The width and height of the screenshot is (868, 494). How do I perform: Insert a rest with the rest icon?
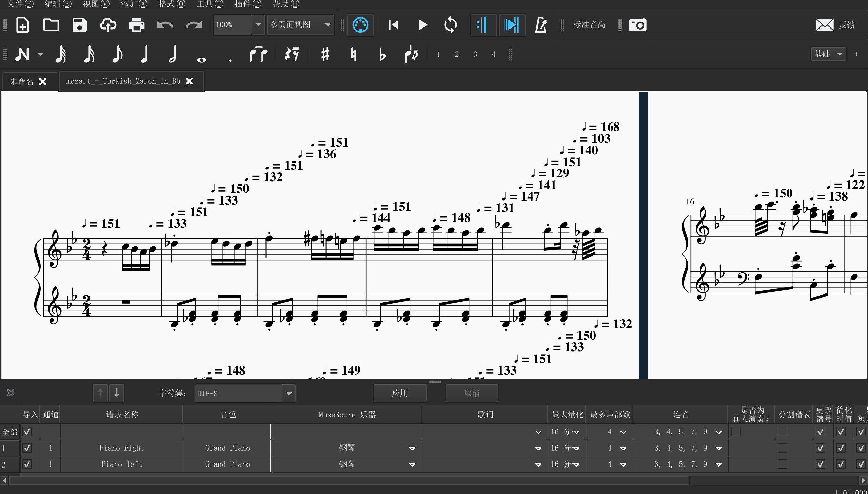coord(292,54)
